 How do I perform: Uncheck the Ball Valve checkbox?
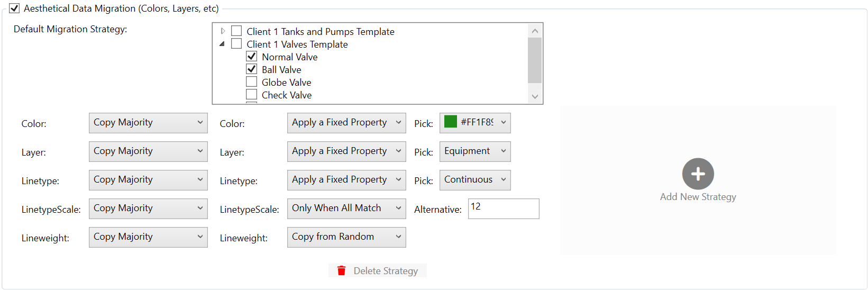[252, 69]
